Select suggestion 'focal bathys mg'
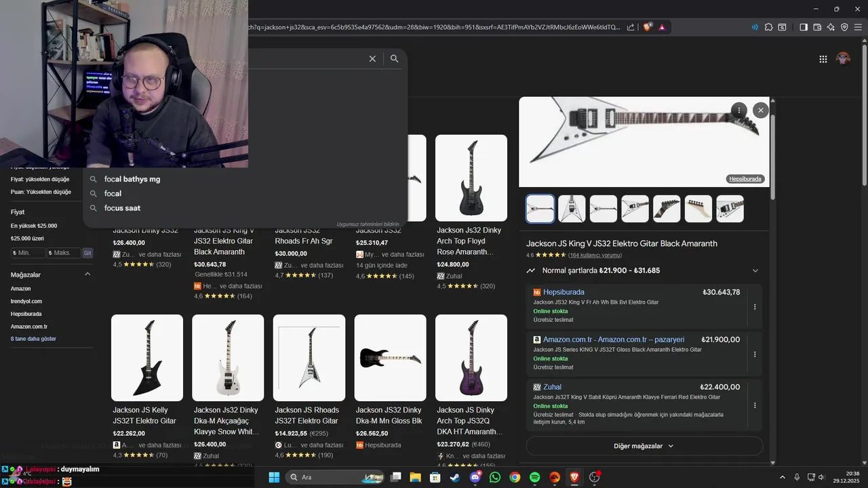Image resolution: width=868 pixels, height=488 pixels. (132, 179)
